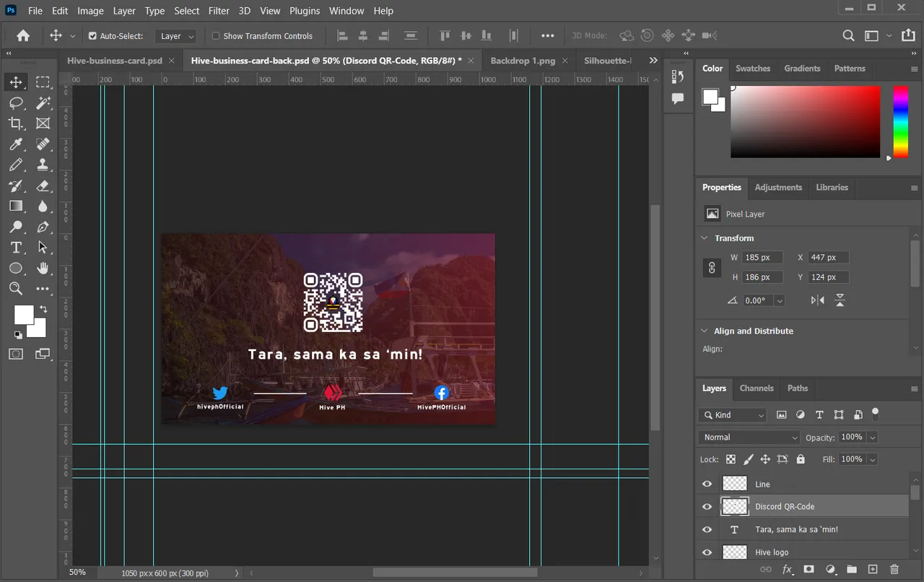Collapse the Transform section
This screenshot has width=924, height=582.
705,238
